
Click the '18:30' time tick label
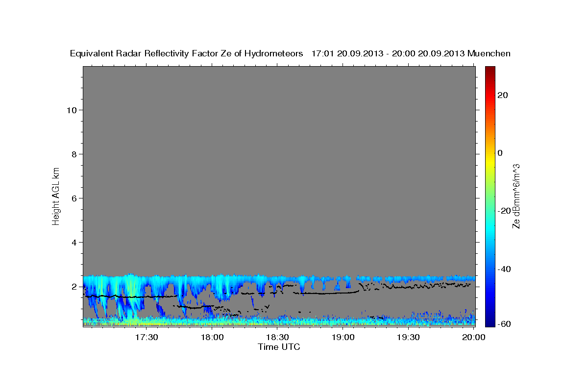point(278,337)
